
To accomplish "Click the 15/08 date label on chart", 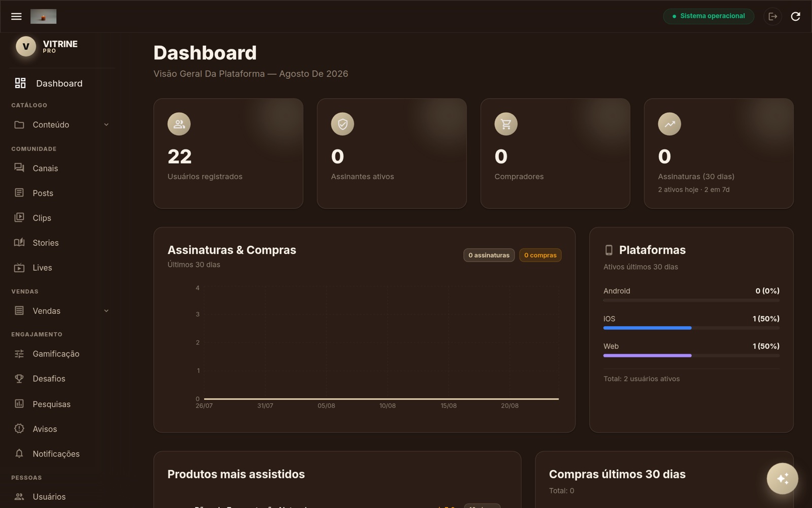I will point(449,406).
